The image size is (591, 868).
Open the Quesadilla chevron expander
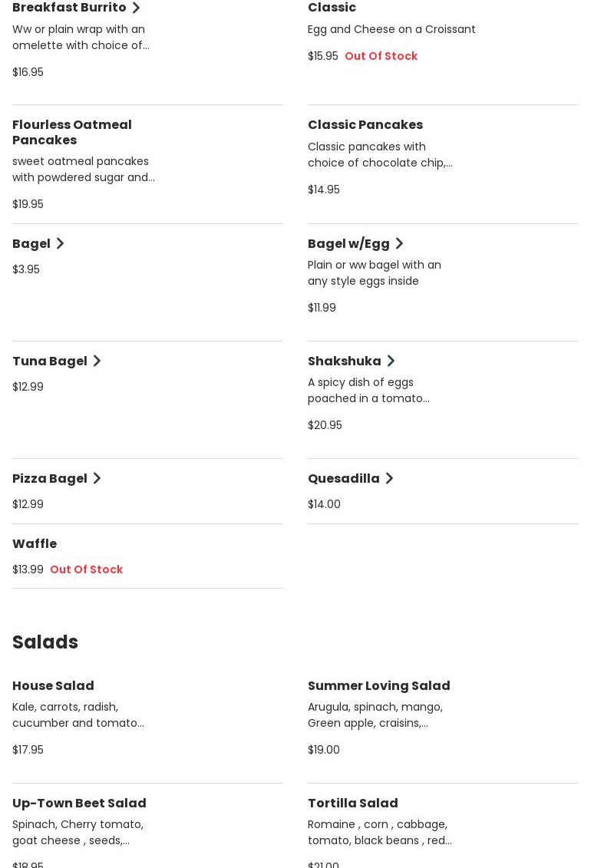(x=389, y=478)
